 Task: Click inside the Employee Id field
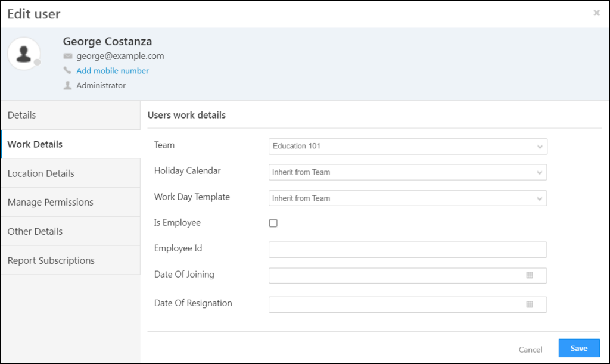[x=407, y=249]
